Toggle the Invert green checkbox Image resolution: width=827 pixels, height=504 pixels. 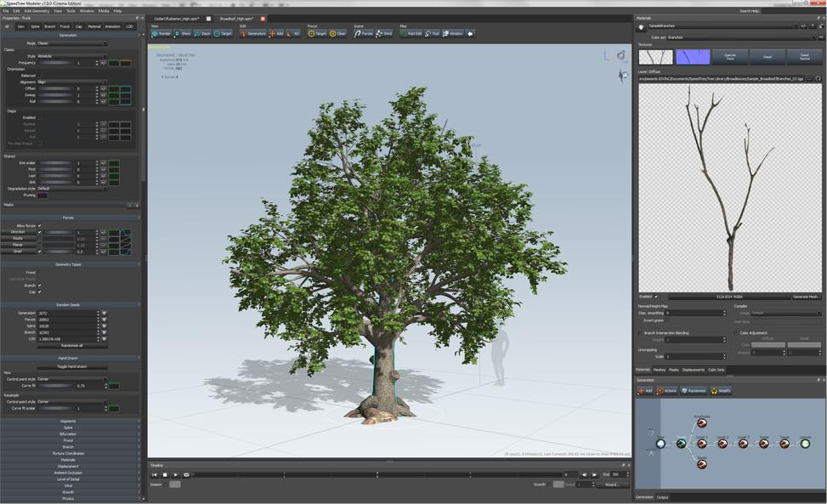[668, 320]
